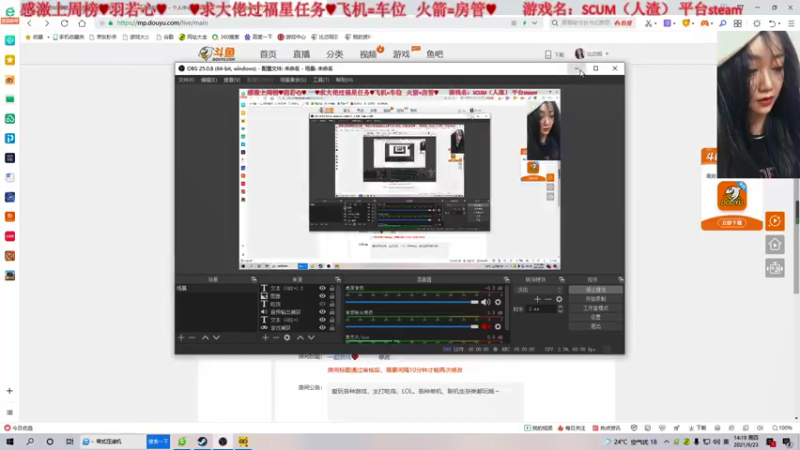Pop out the OBS Scenes dock

click(254, 280)
